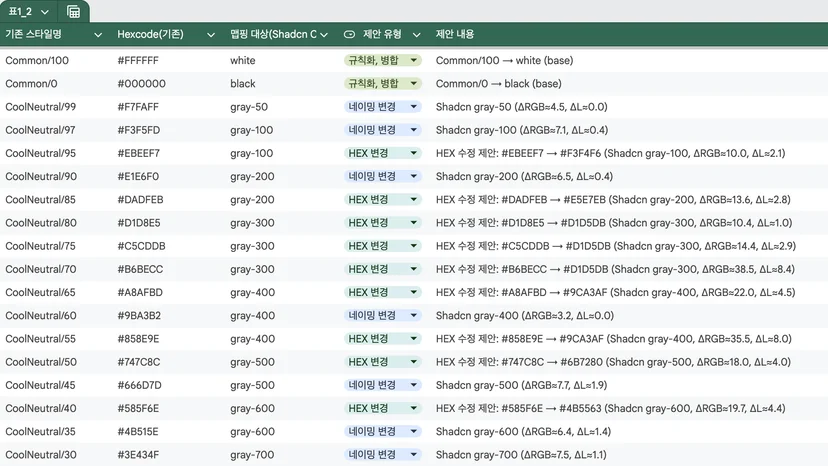Image resolution: width=828 pixels, height=466 pixels.
Task: Open the HEX 변경 chip for CoolNeutral/50
Action: click(383, 362)
